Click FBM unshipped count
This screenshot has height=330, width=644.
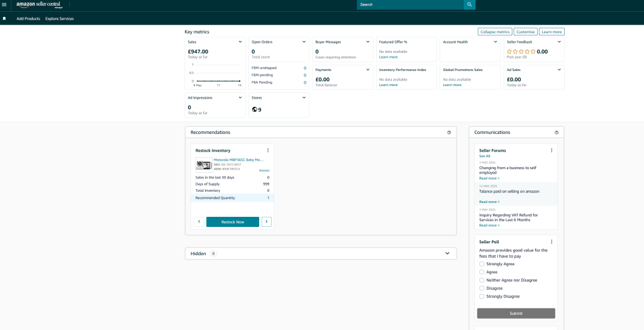point(305,68)
